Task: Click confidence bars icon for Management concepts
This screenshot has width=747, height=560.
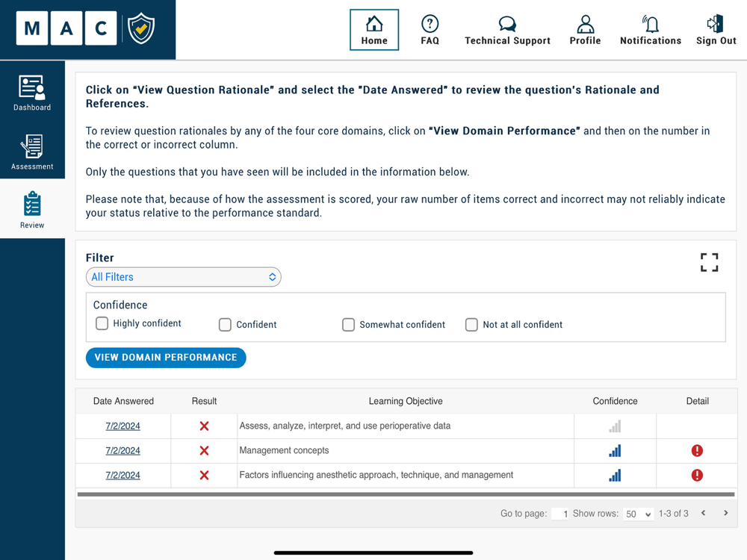Action: click(x=615, y=451)
